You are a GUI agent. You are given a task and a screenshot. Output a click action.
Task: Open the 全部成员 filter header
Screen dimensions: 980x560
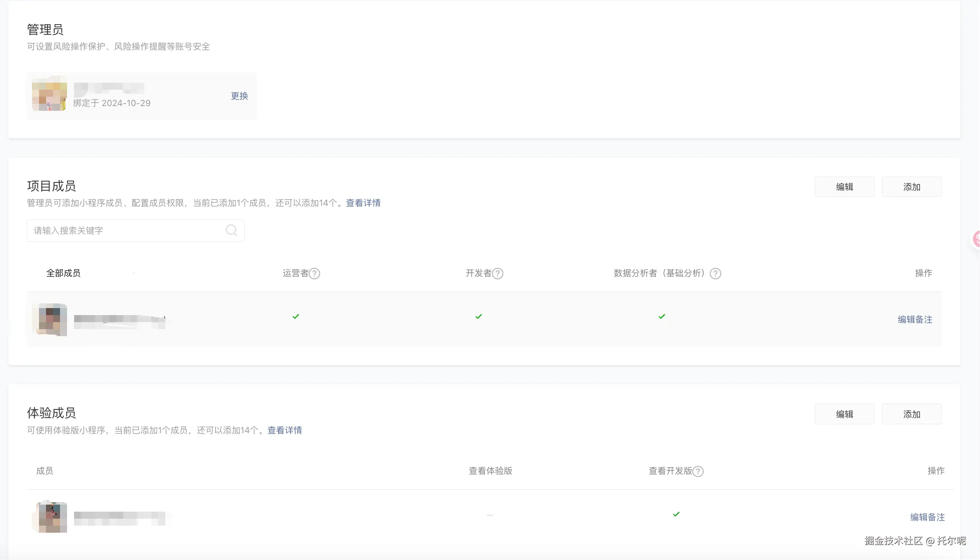tap(64, 273)
